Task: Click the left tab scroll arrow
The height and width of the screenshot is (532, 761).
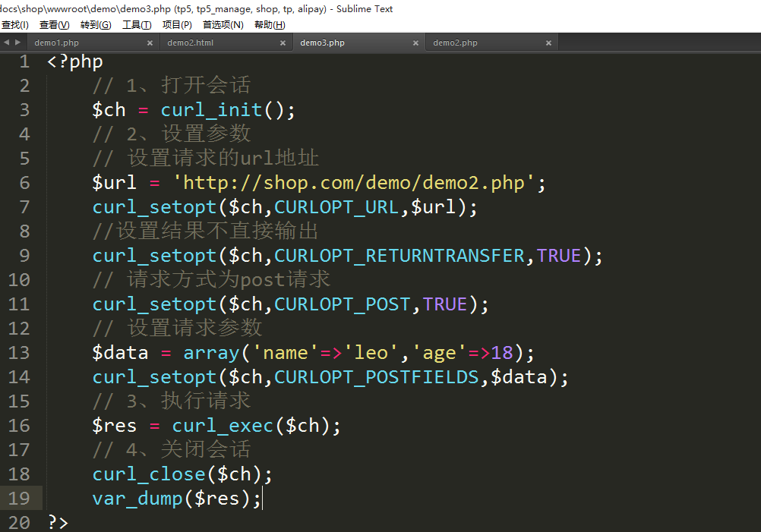Action: [7, 42]
